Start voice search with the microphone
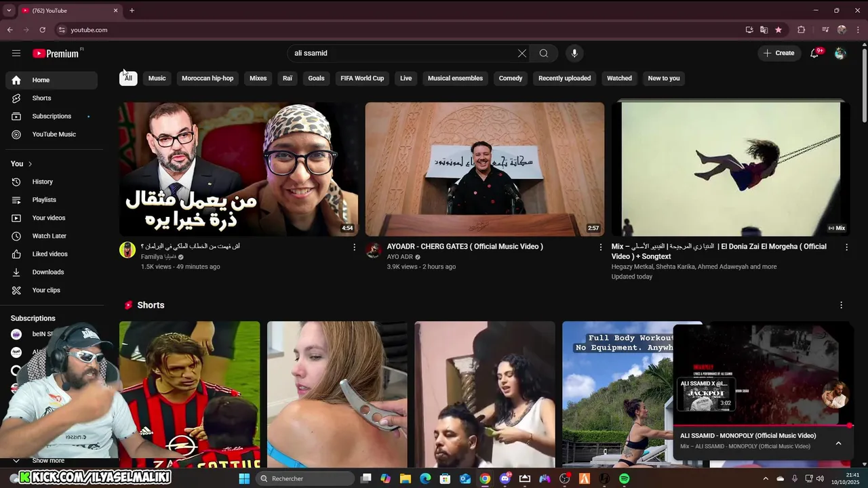868x488 pixels. click(x=574, y=53)
